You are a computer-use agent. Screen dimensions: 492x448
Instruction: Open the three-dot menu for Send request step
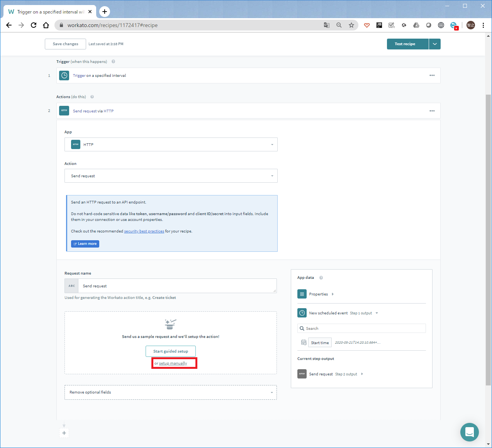coord(432,111)
